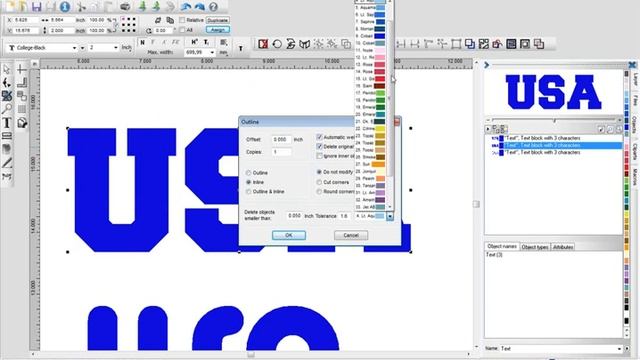Select the node edit tool in toolbox

[7, 82]
